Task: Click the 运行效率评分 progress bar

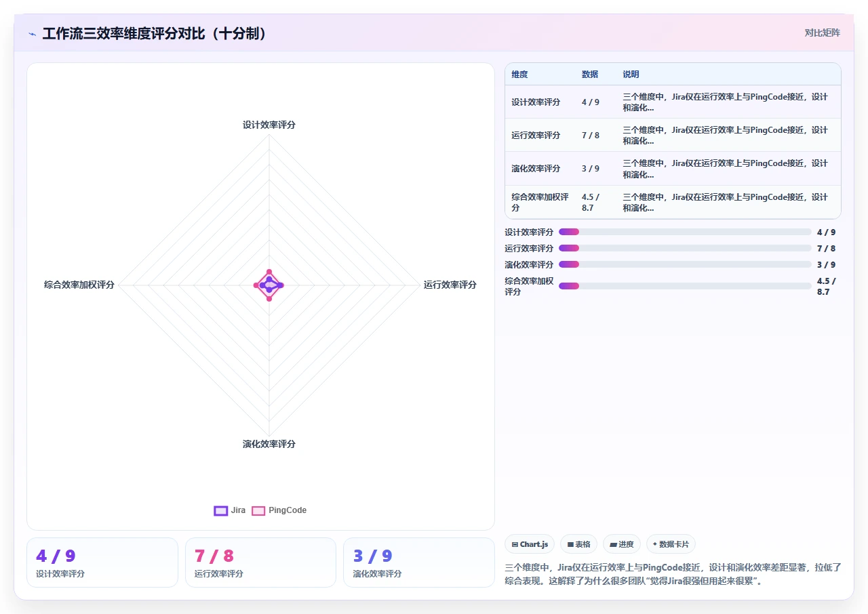Action: (685, 248)
